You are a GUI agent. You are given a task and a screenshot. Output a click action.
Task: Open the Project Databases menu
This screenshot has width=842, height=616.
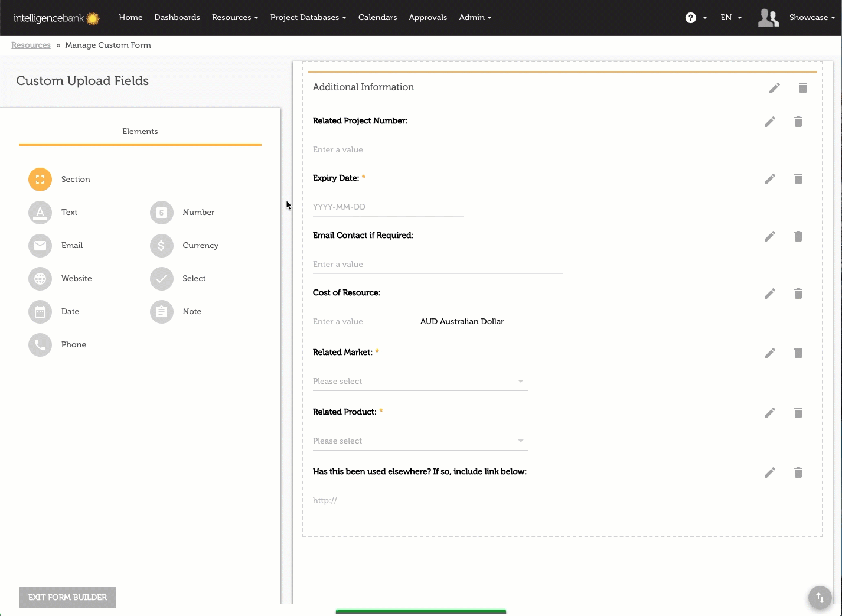click(308, 18)
